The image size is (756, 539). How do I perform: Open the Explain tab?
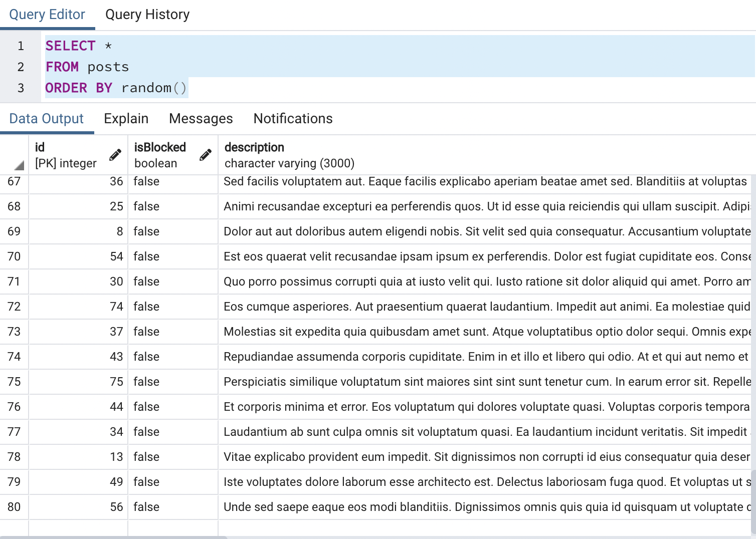point(126,119)
